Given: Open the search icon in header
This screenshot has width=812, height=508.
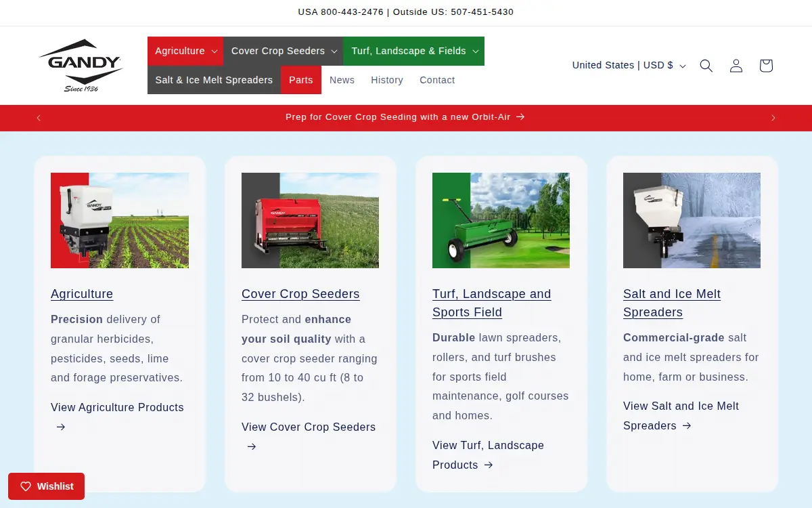Looking at the screenshot, I should [x=706, y=66].
